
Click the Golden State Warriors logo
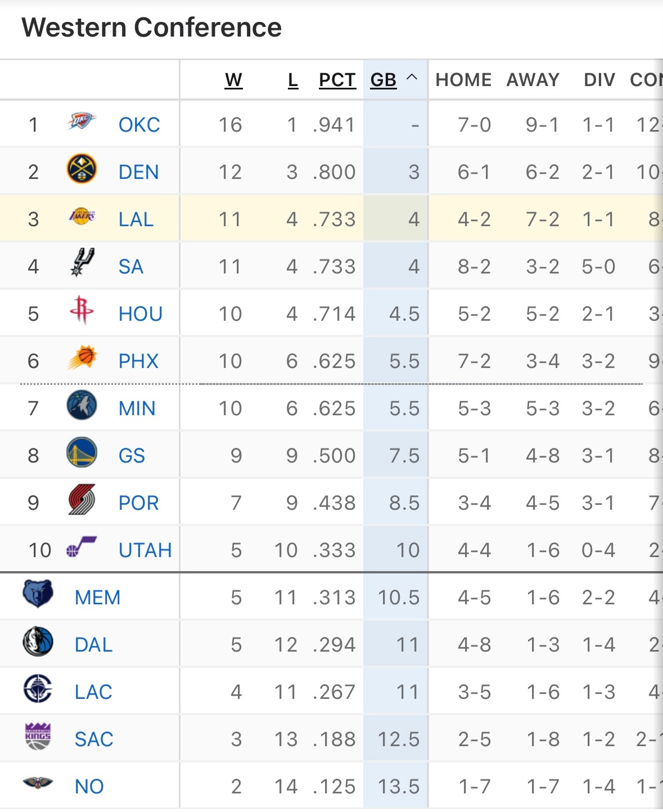82,453
